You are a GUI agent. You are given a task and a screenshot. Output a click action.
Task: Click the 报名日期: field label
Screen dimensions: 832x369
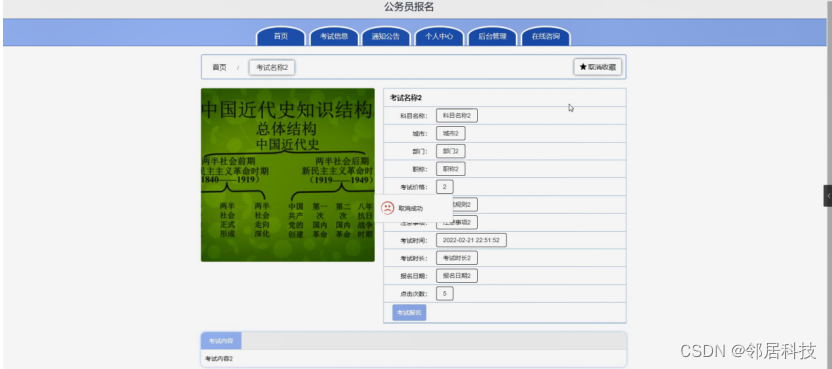tap(414, 276)
